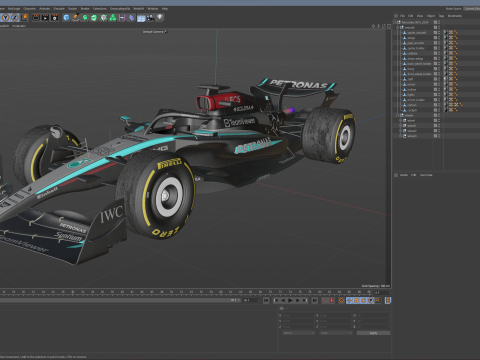Toggle the Z axis lock icon

[x=15, y=17]
